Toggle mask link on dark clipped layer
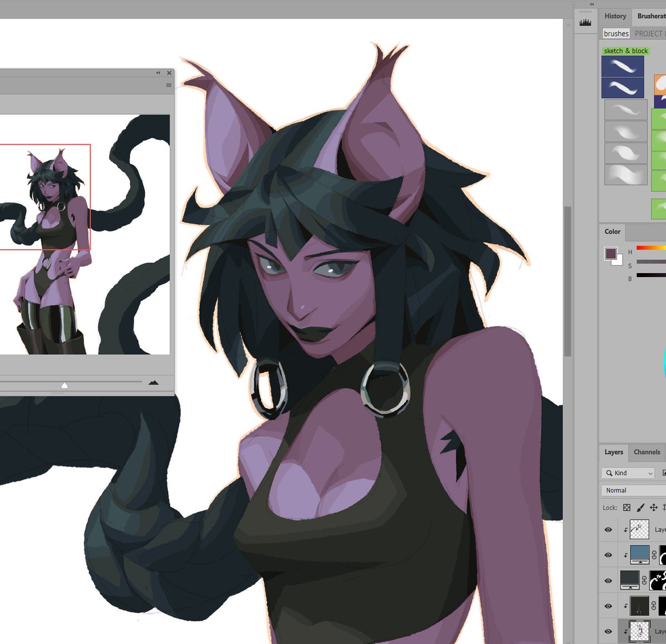The image size is (666, 644). 654,606
